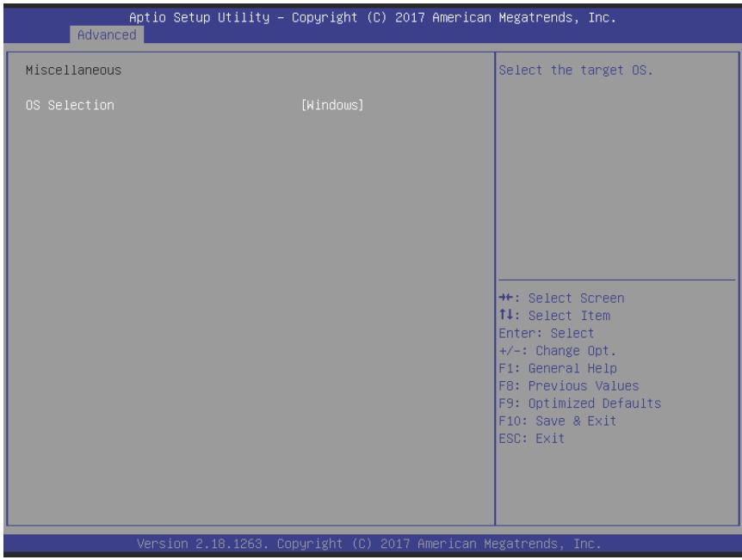Click the Enter: Select hint
The width and height of the screenshot is (742, 560).
click(547, 333)
